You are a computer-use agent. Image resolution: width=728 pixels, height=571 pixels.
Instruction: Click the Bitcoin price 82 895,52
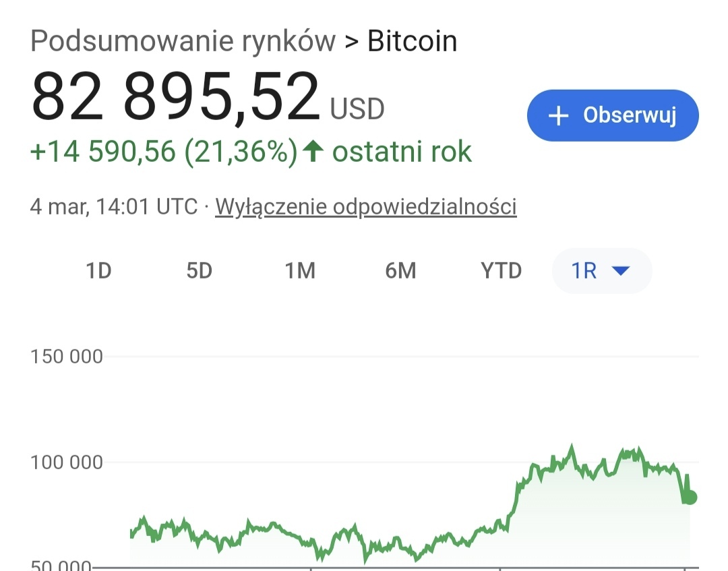click(175, 98)
